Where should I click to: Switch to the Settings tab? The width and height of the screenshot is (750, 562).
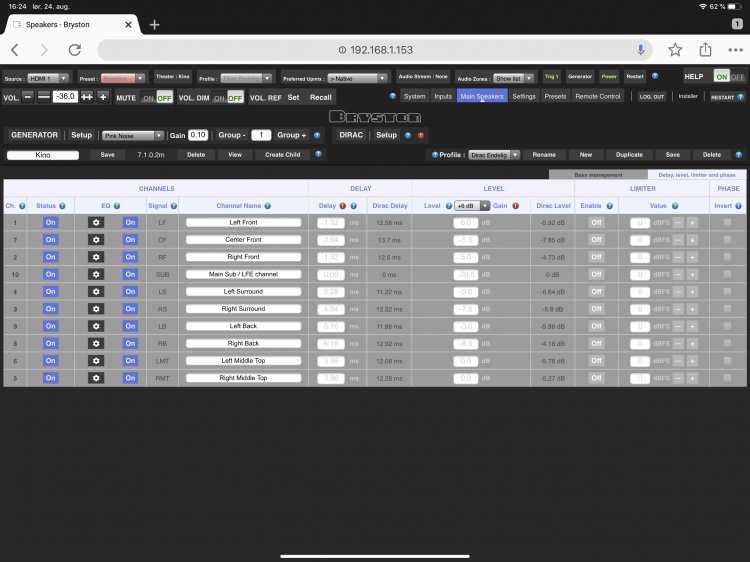(x=524, y=97)
